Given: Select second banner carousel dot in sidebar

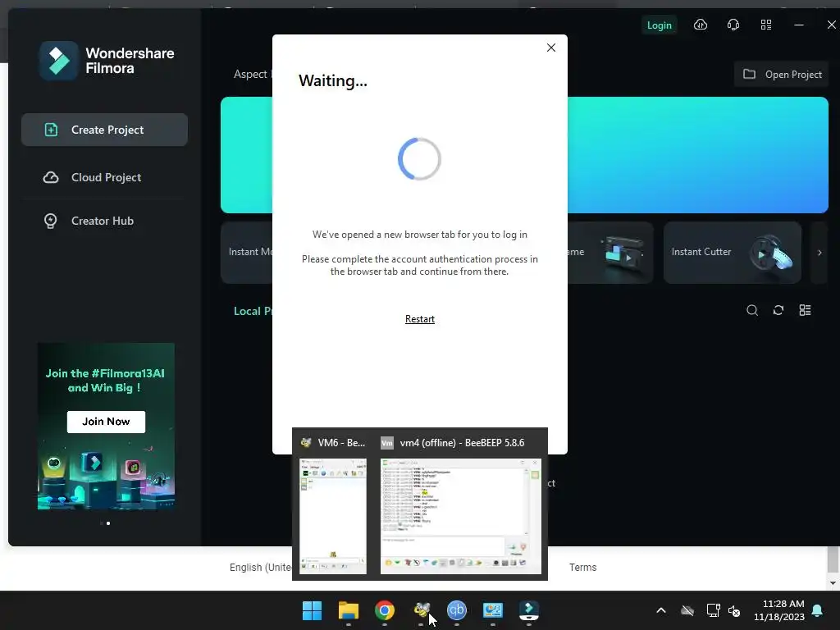Looking at the screenshot, I should point(108,523).
